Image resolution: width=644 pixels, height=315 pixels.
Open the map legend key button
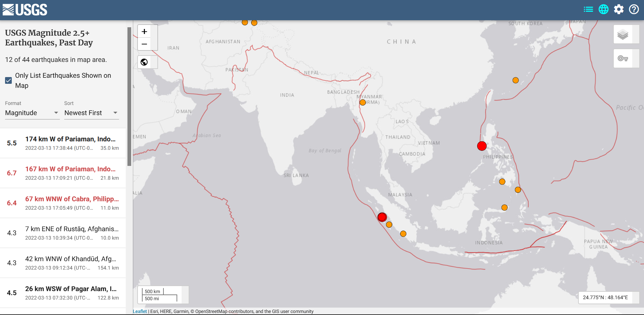(x=623, y=59)
